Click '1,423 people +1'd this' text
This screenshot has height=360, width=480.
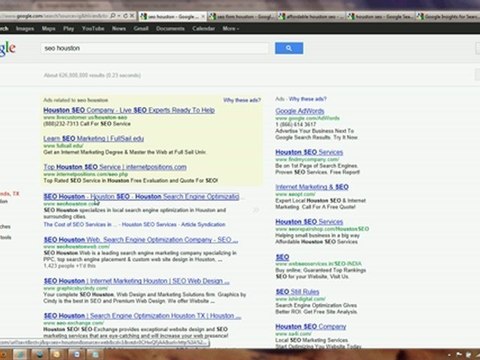pyautogui.click(x=70, y=266)
